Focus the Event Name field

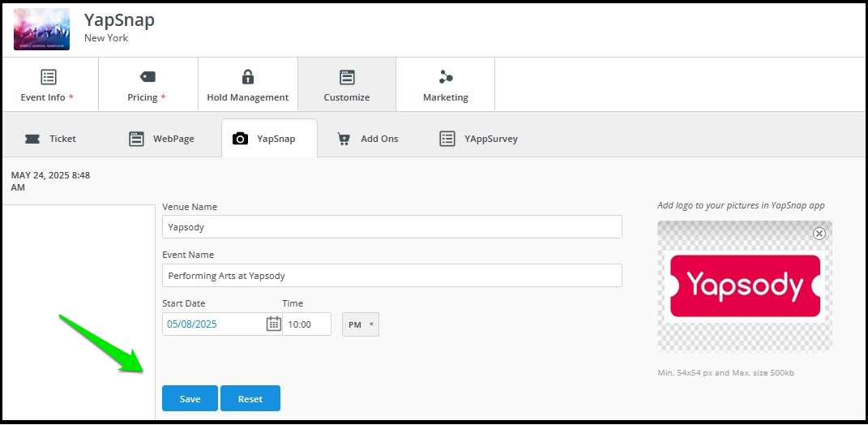(392, 276)
